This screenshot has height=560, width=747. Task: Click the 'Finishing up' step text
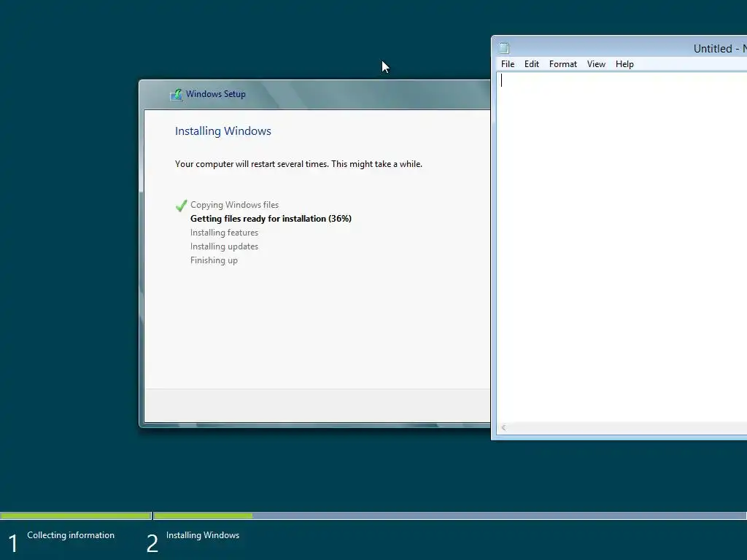pyautogui.click(x=214, y=260)
